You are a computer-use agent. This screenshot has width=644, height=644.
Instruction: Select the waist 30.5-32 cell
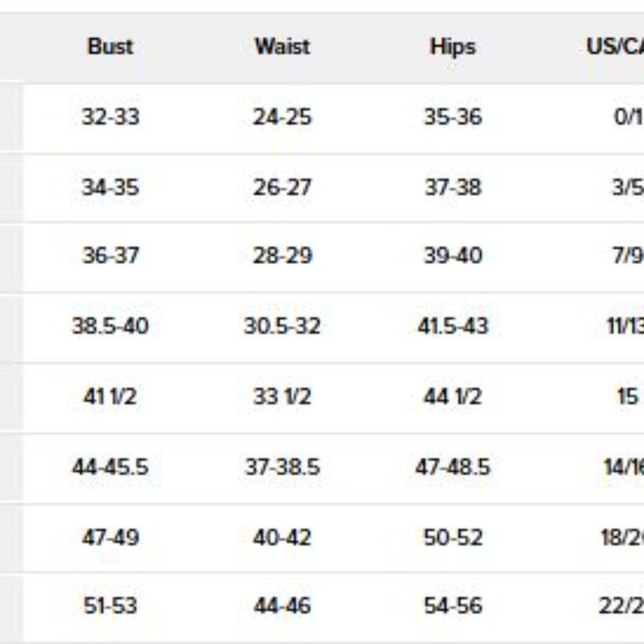coord(282,326)
